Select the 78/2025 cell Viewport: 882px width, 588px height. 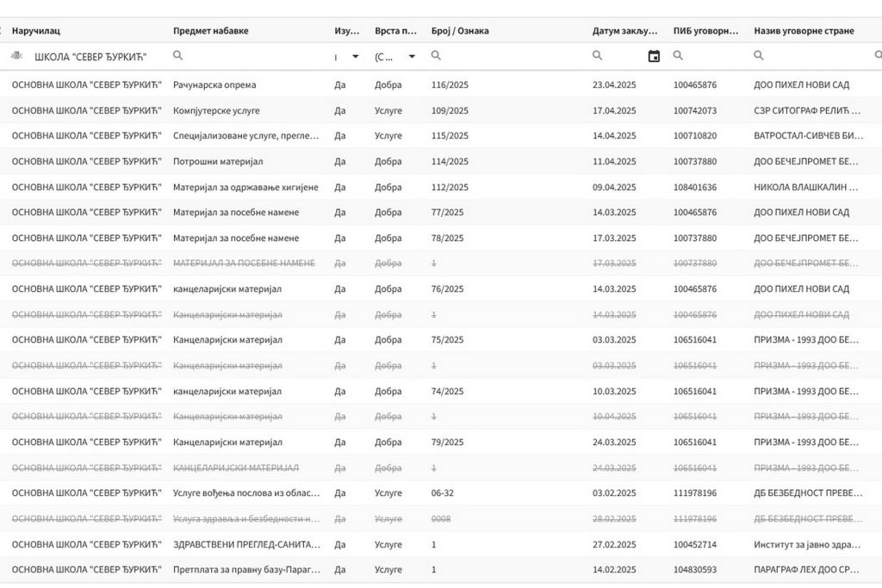(448, 238)
